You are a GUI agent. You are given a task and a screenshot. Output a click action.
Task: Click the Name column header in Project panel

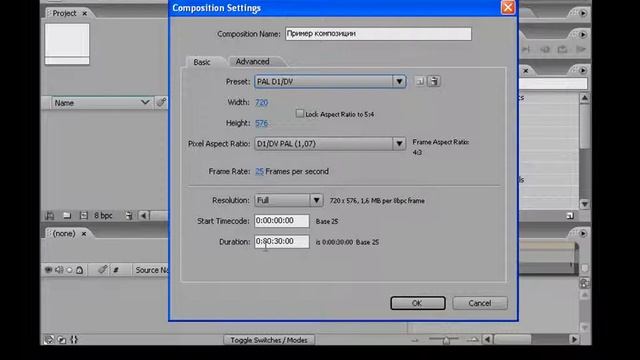(x=102, y=102)
